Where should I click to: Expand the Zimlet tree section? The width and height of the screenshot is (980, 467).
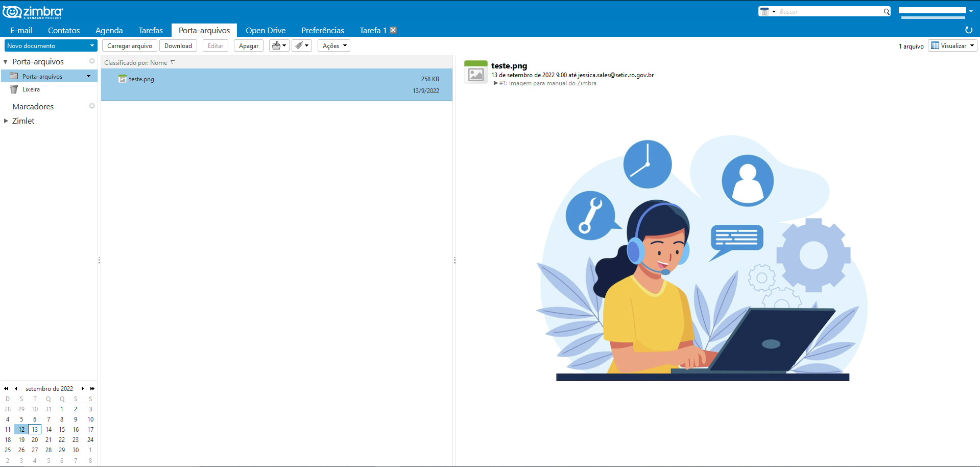click(6, 121)
